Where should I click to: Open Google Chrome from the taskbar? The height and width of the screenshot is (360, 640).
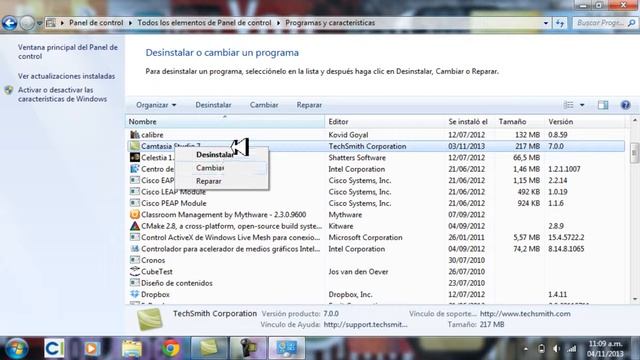pos(171,349)
